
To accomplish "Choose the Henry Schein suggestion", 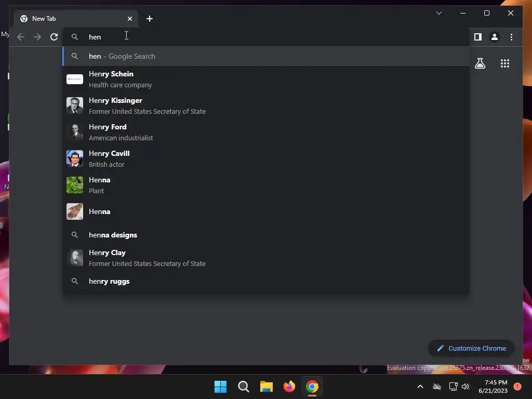I will (267, 79).
